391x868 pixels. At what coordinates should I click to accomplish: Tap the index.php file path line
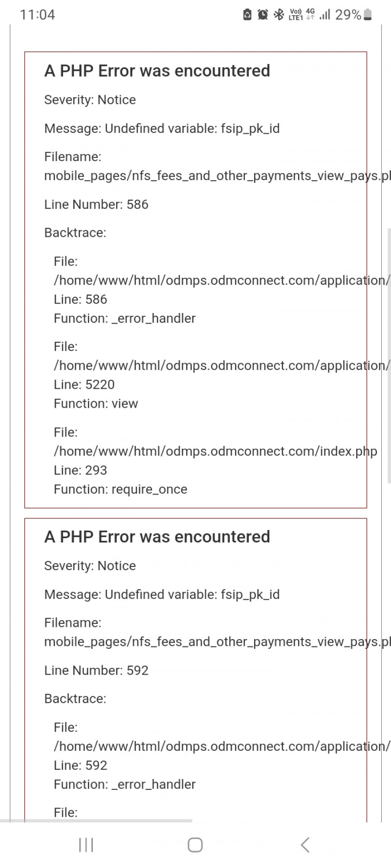215,451
